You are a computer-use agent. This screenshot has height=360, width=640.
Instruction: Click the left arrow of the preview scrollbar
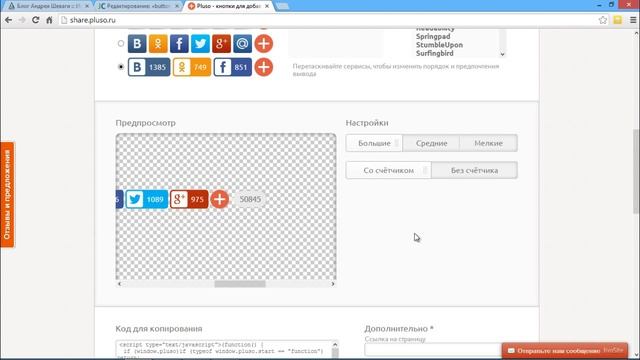click(x=119, y=284)
